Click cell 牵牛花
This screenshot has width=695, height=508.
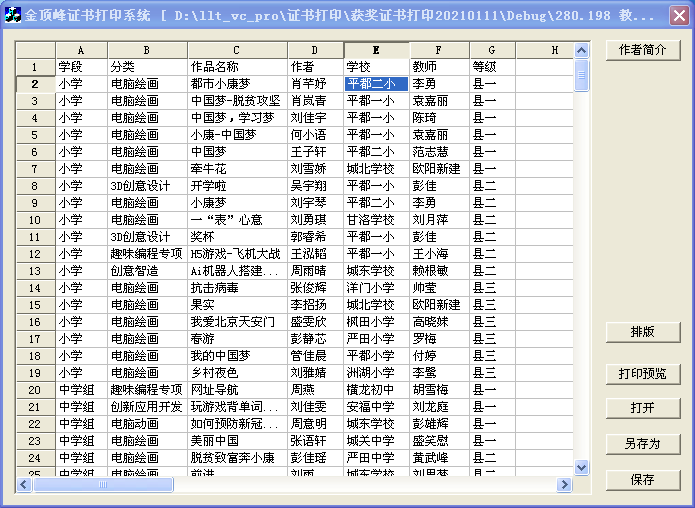[238, 169]
